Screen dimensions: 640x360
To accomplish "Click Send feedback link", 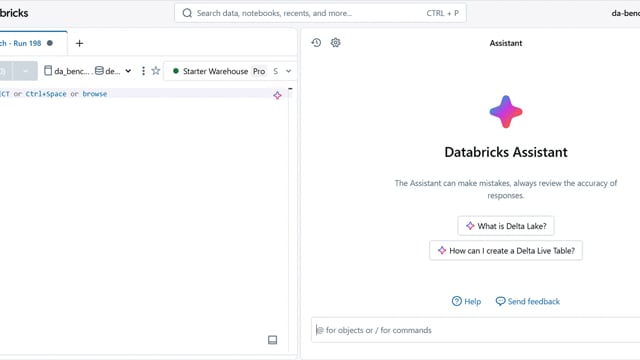I will click(528, 301).
